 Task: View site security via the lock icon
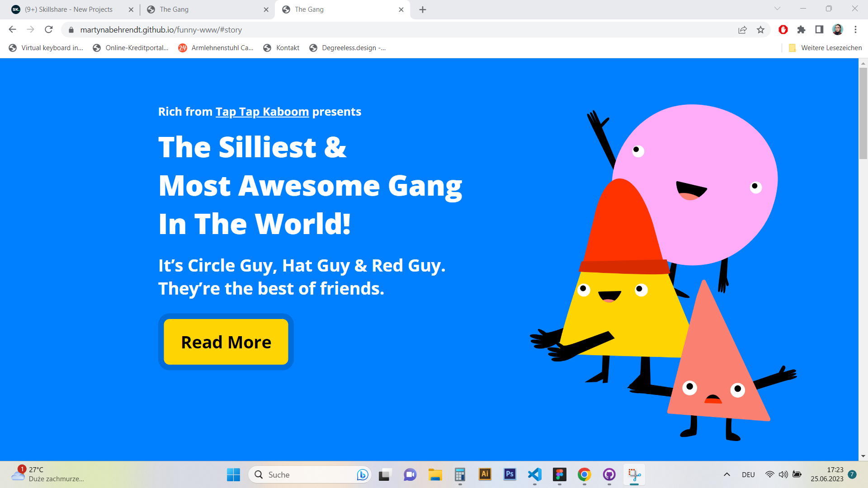click(71, 29)
